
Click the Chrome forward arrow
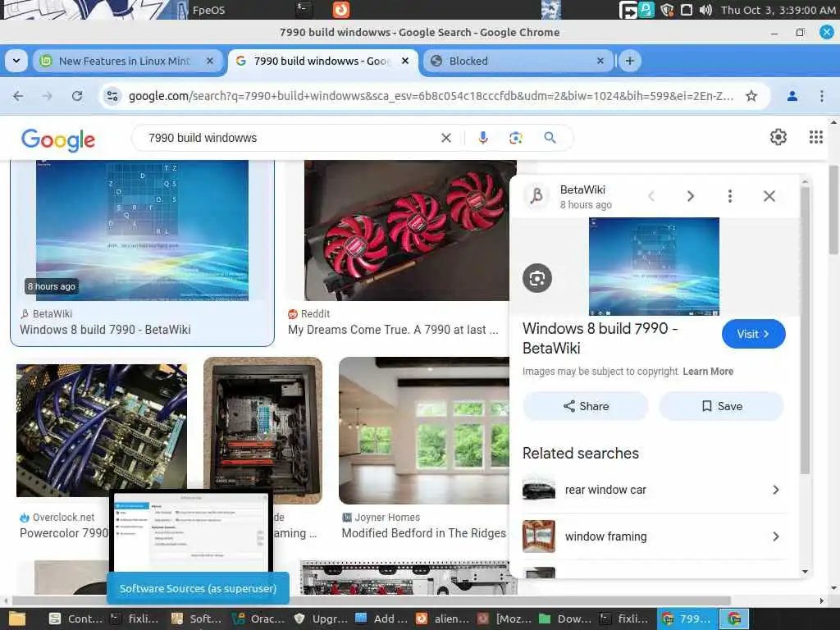click(x=47, y=96)
